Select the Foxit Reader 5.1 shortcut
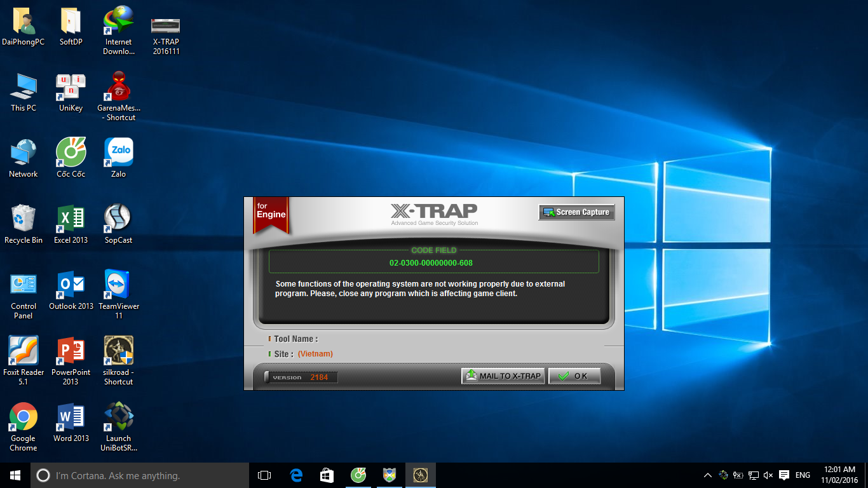Image resolution: width=868 pixels, height=488 pixels. coord(24,361)
